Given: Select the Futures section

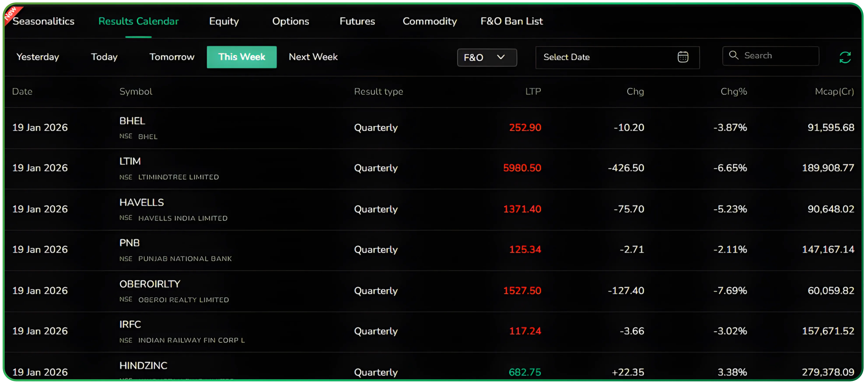Looking at the screenshot, I should tap(357, 21).
